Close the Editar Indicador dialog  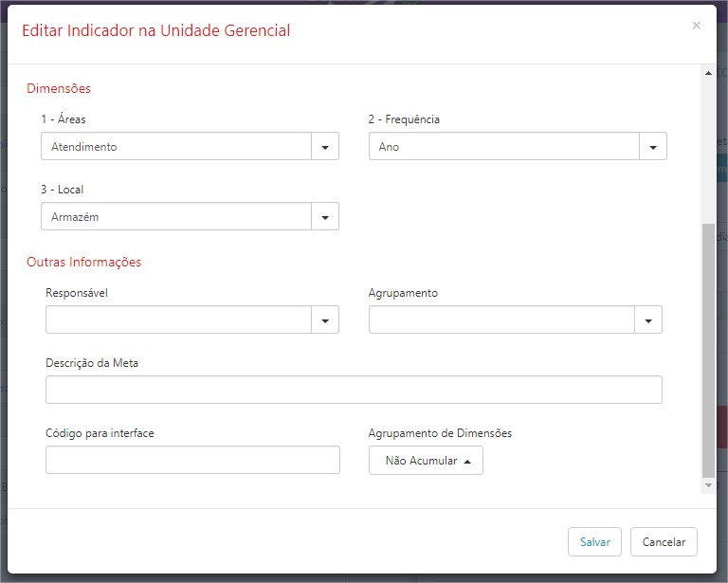point(696,26)
